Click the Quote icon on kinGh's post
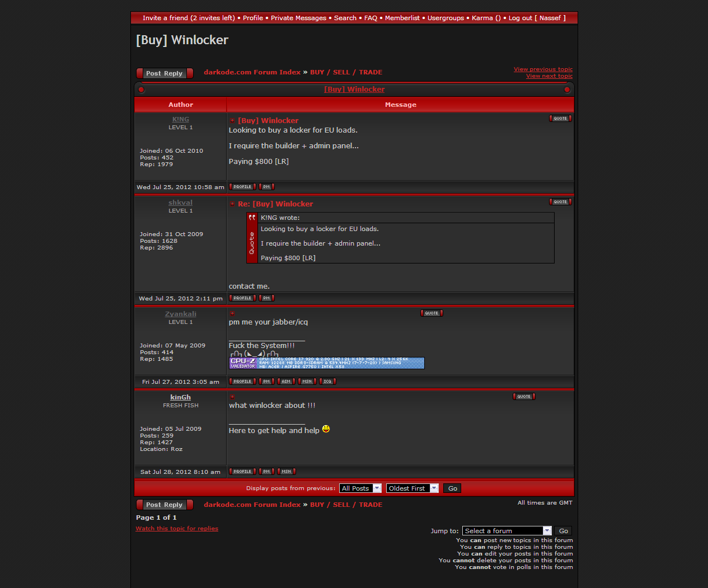 point(524,397)
